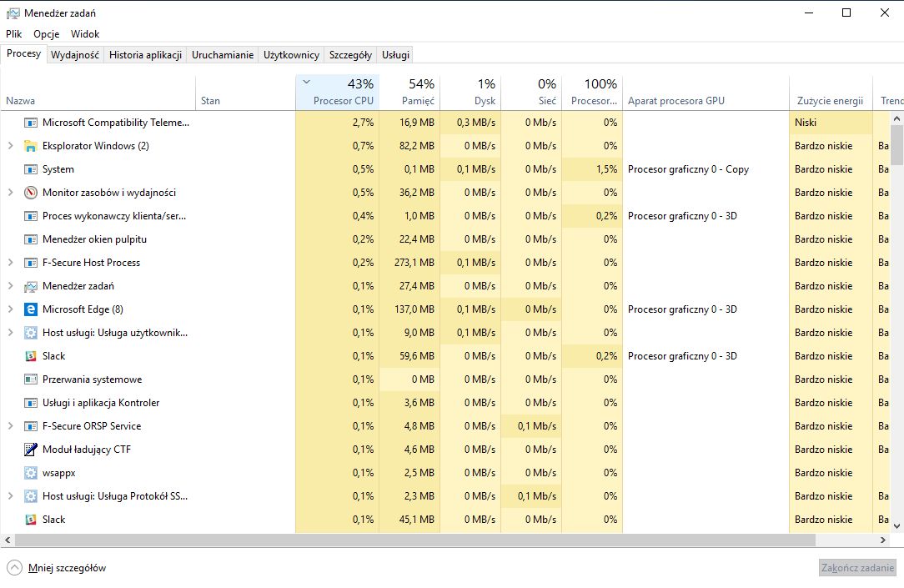Click the Slack icon with 45,1 MB
This screenshot has height=588, width=904.
pos(31,520)
